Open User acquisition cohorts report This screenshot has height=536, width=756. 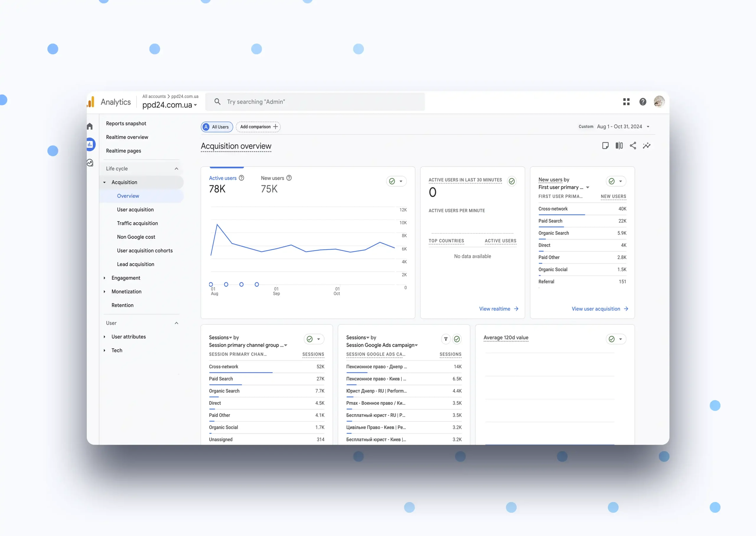click(x=144, y=250)
